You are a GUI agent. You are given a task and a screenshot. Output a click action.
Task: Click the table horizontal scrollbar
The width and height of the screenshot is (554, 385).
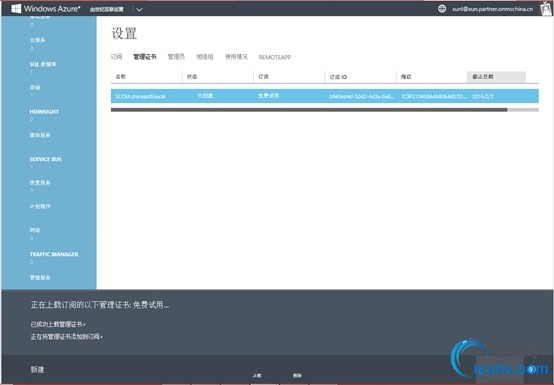pyautogui.click(x=309, y=110)
